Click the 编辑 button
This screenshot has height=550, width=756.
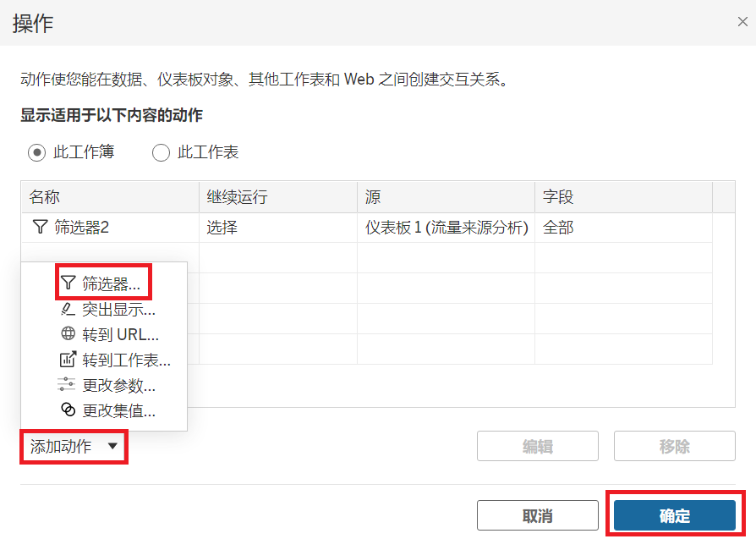538,446
